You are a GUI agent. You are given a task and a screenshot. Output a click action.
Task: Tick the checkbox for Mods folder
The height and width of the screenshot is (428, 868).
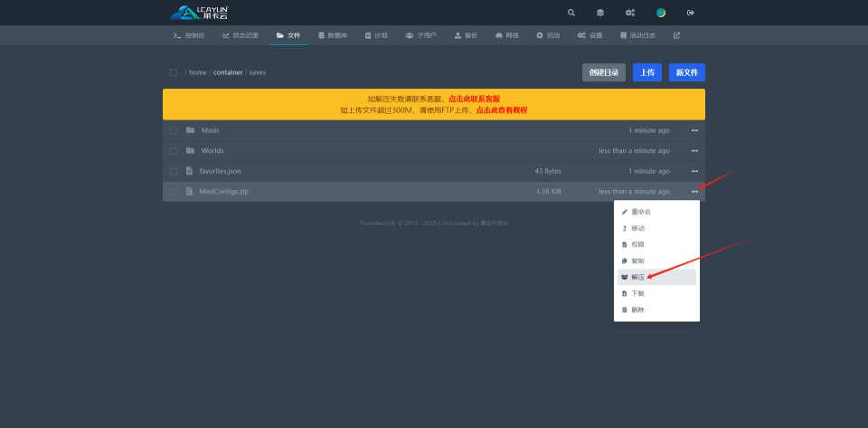(x=174, y=130)
